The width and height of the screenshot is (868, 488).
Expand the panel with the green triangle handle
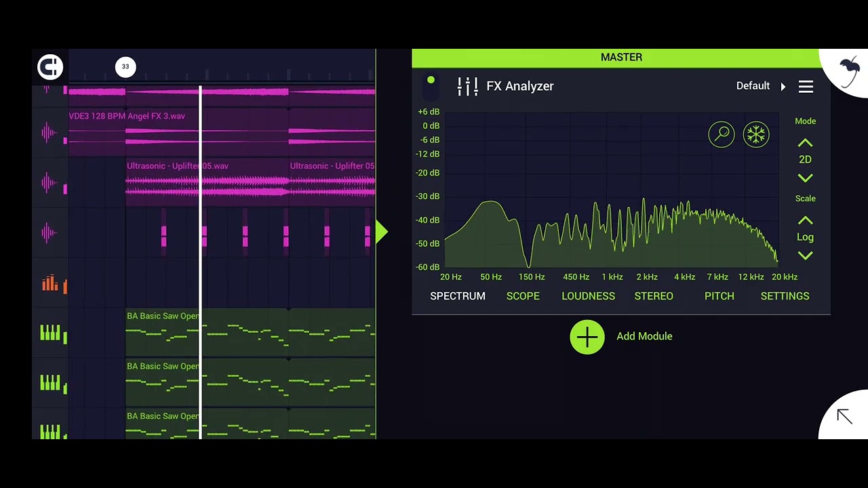pos(382,232)
